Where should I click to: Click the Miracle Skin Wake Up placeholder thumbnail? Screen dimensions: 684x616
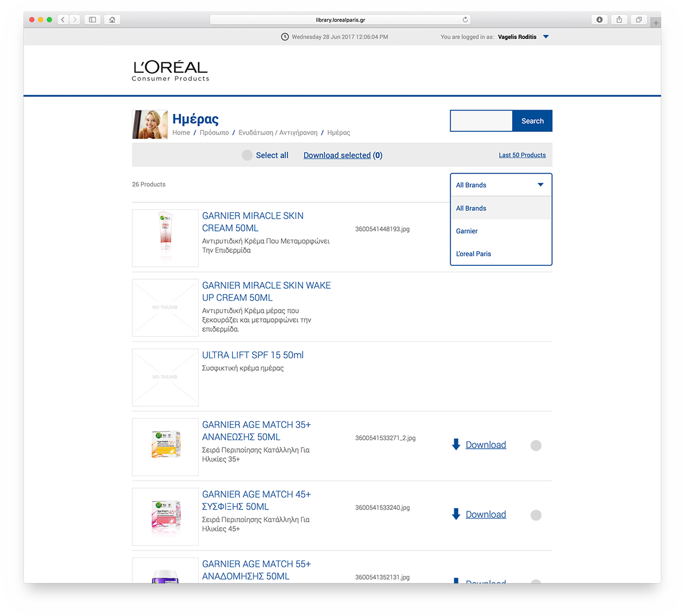[x=166, y=308]
